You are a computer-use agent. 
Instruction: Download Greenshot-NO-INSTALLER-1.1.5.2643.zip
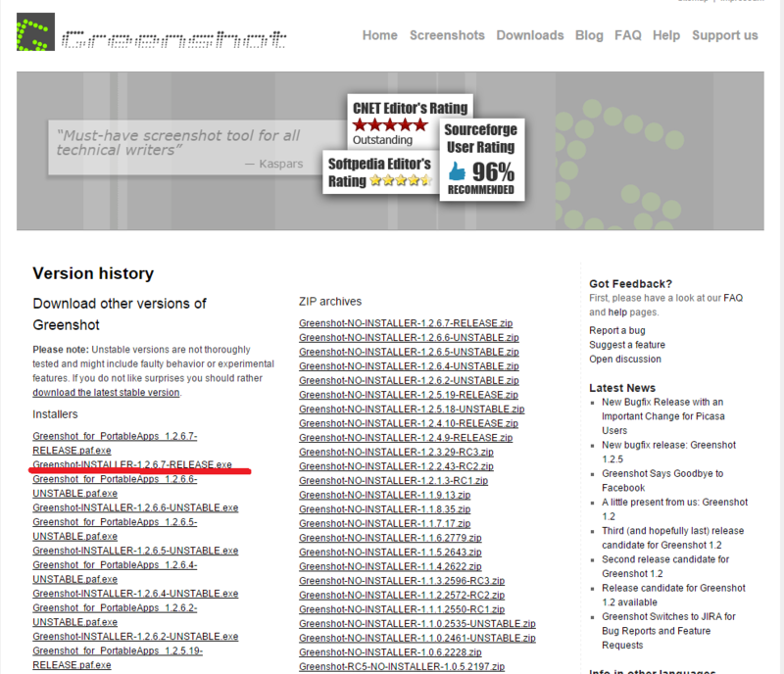point(390,552)
